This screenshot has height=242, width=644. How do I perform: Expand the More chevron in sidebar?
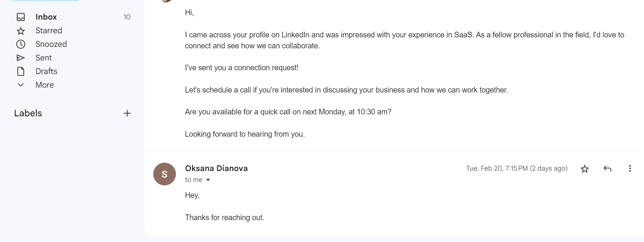pyautogui.click(x=21, y=85)
